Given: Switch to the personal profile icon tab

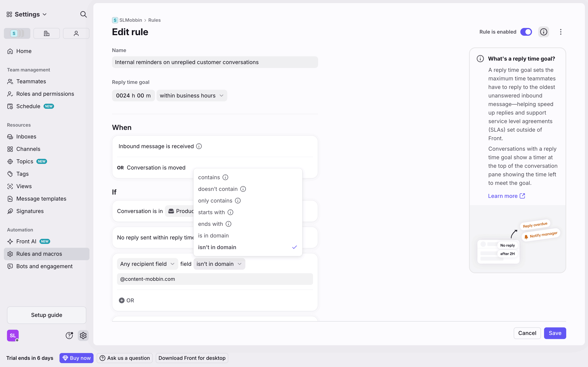Looking at the screenshot, I should pos(76,33).
